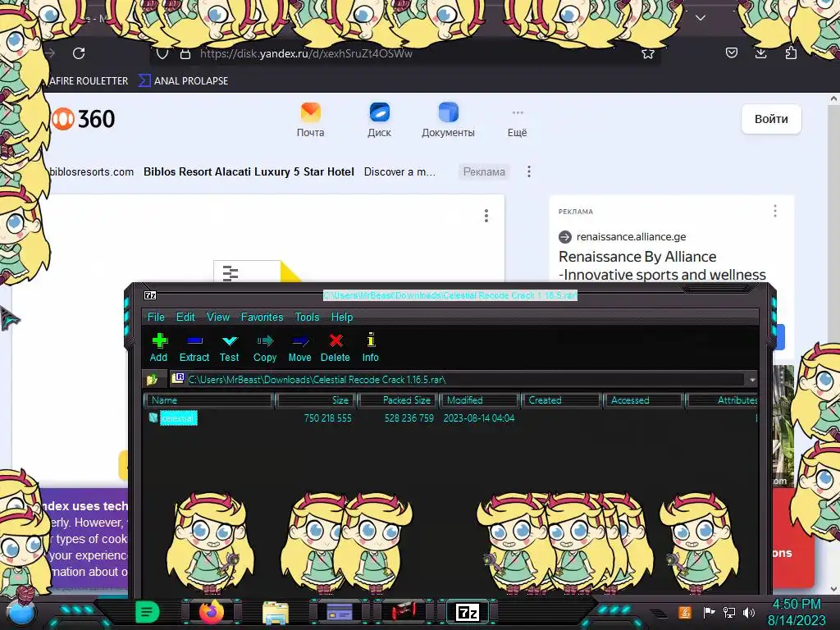Screen dimensions: 840x630
Task: Delete selected item with the red X
Action: click(336, 347)
